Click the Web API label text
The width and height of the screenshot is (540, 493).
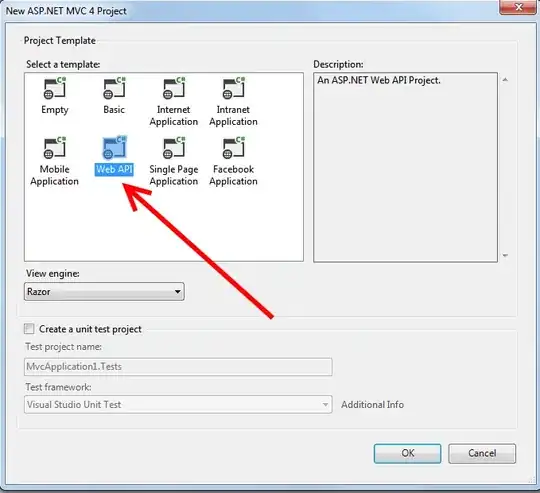click(114, 169)
